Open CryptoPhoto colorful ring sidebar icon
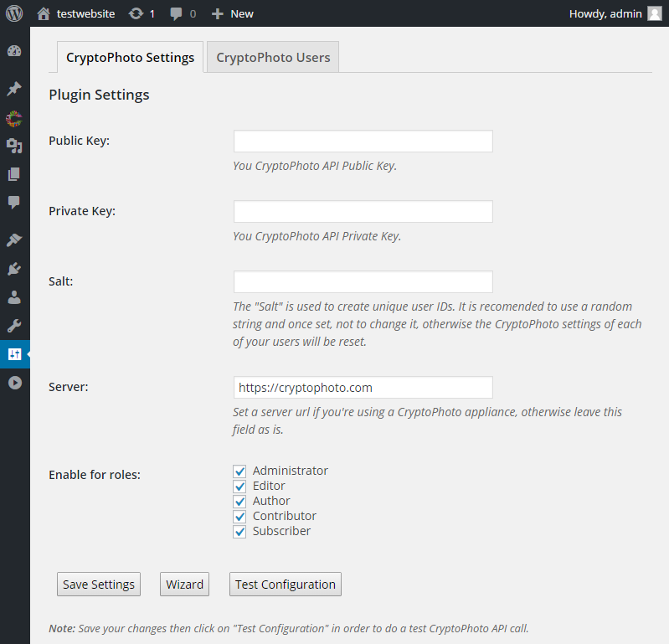669x644 pixels. [14, 119]
